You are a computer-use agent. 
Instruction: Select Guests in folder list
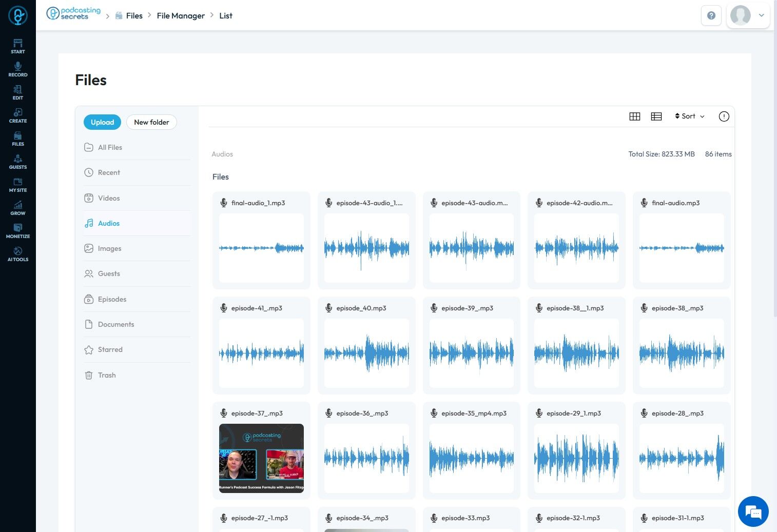tap(137, 273)
